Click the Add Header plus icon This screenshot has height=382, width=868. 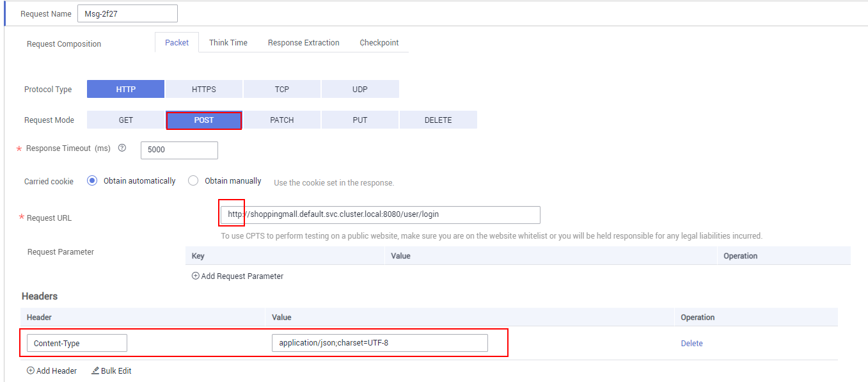[x=30, y=370]
